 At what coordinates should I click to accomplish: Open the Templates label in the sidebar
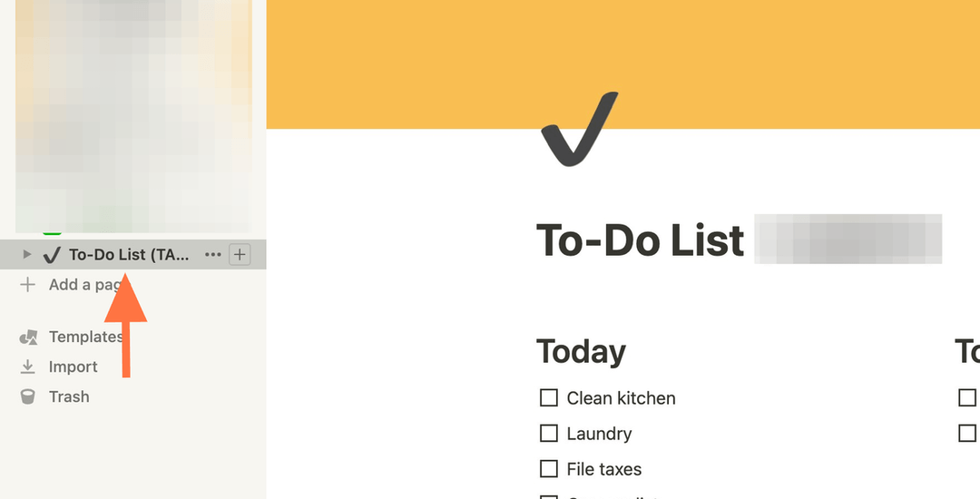tap(85, 337)
